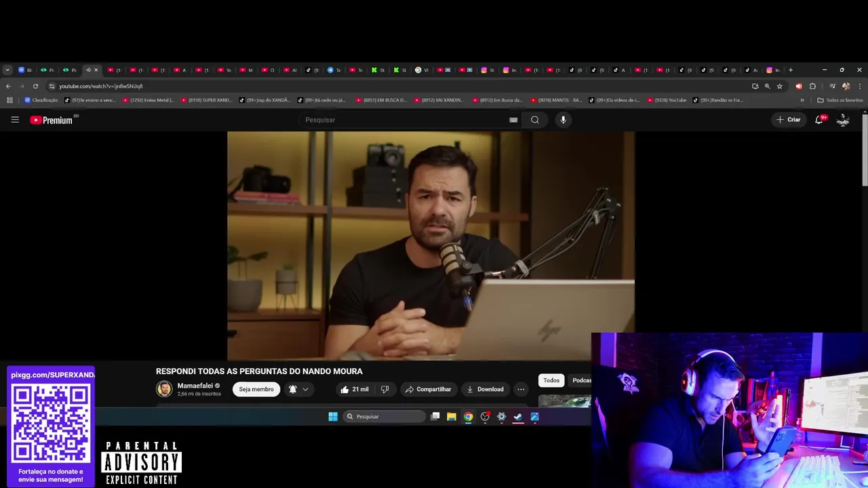
Task: Mute the audio-playing tab
Action: point(88,70)
